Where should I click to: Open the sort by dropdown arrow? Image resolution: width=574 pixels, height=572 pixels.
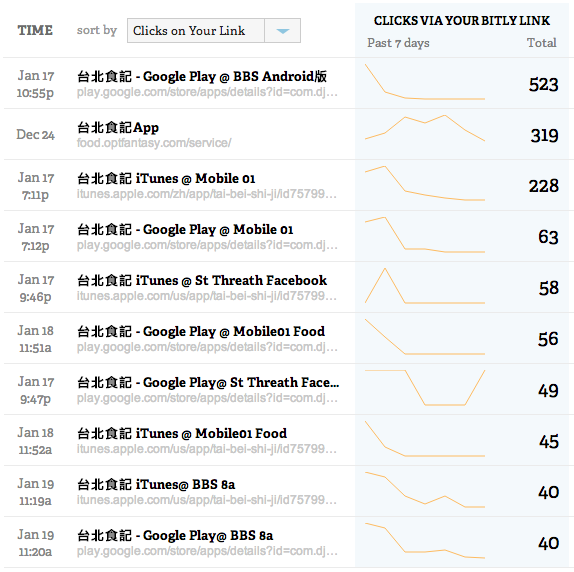tap(282, 31)
